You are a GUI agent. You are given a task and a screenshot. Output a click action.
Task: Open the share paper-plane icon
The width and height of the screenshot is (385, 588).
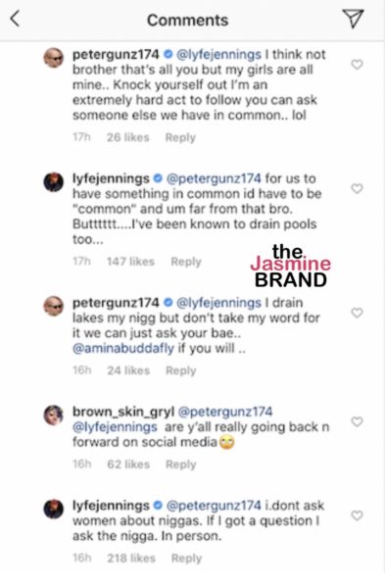coord(353,19)
